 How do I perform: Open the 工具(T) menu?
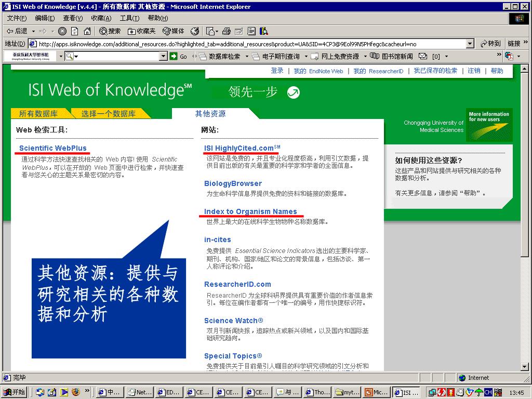(129, 18)
